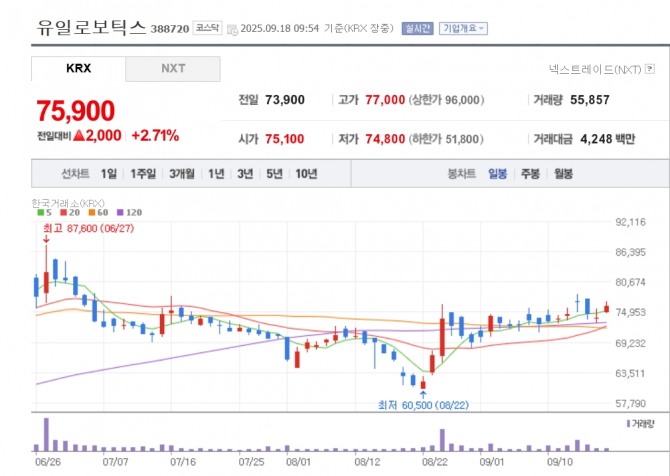Click the 상한가 96,000 text
The height and width of the screenshot is (476, 670).
click(x=447, y=100)
